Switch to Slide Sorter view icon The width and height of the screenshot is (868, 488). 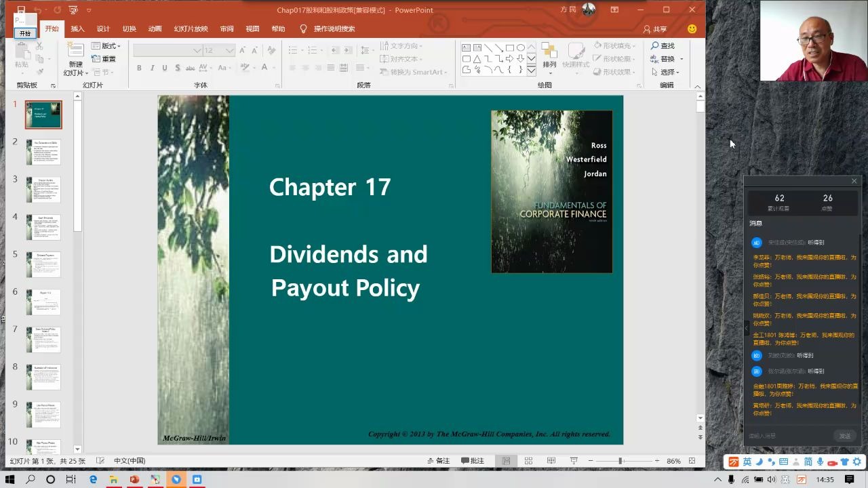(528, 461)
